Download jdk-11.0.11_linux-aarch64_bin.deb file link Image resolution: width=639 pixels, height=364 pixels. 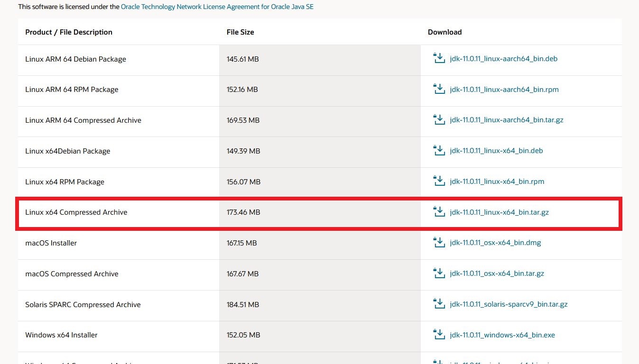(x=504, y=59)
